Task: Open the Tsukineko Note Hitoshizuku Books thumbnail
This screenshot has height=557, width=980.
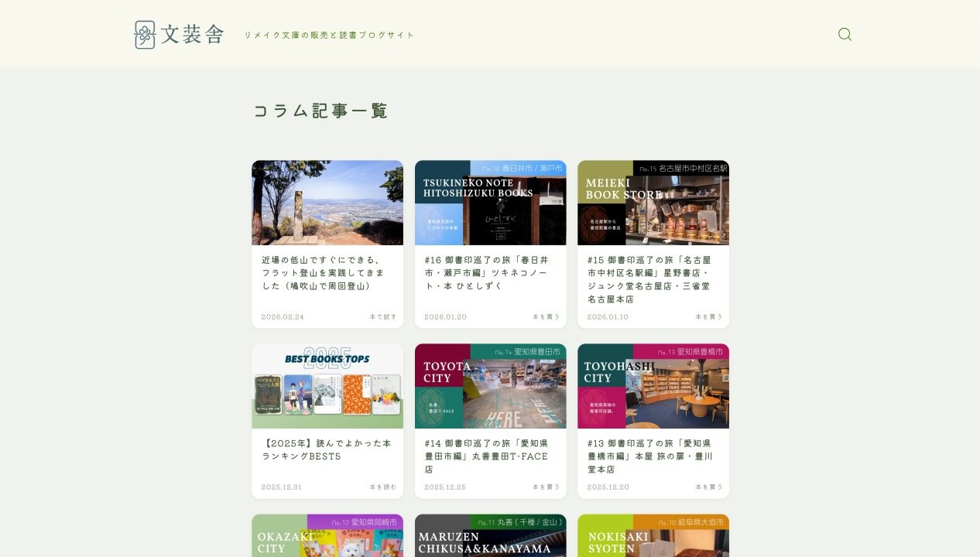Action: click(x=490, y=203)
